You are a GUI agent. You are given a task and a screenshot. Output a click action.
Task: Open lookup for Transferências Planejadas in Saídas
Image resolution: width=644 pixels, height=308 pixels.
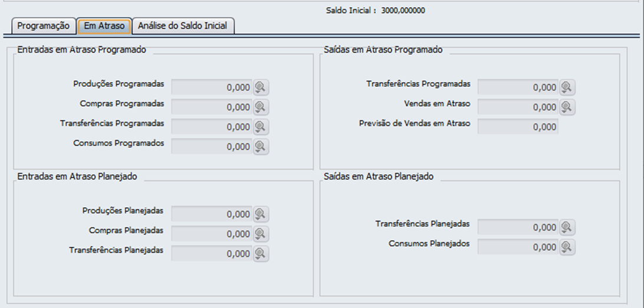click(567, 227)
